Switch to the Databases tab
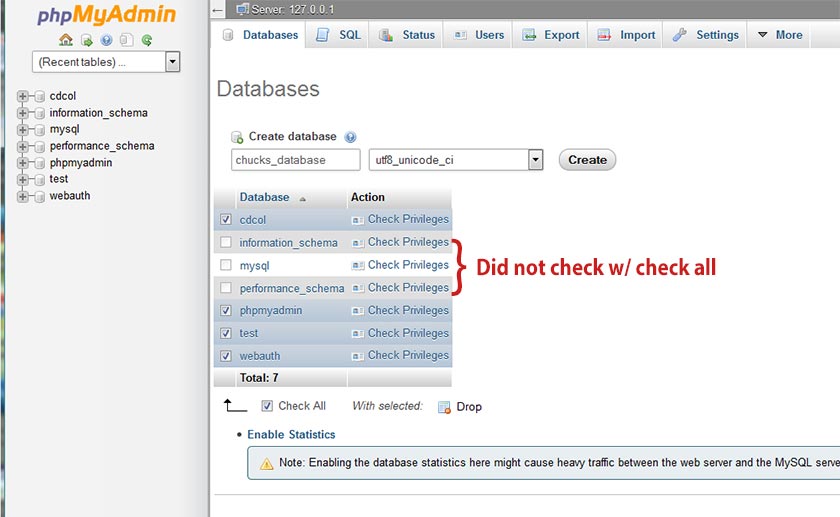Image resolution: width=840 pixels, height=517 pixels. point(260,35)
